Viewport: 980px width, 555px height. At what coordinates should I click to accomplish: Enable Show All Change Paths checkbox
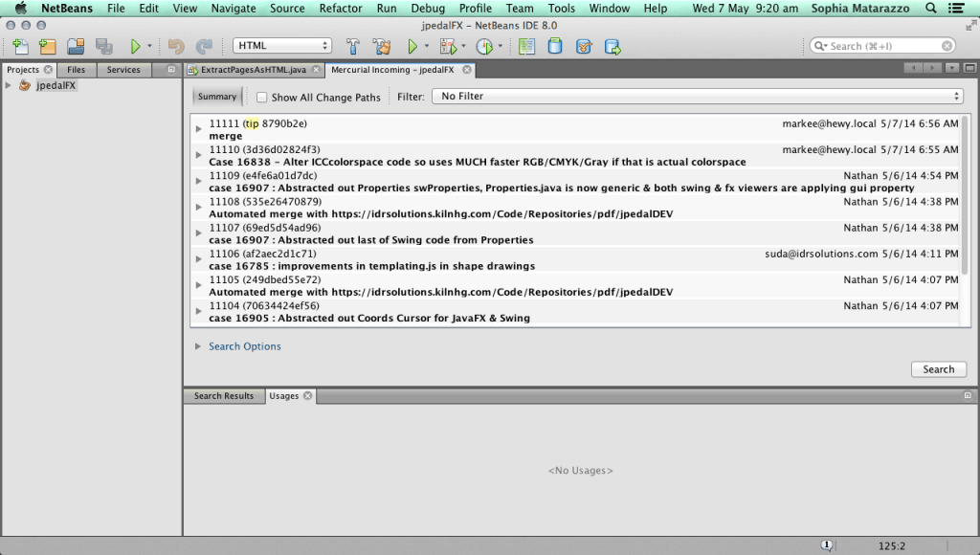(x=262, y=97)
